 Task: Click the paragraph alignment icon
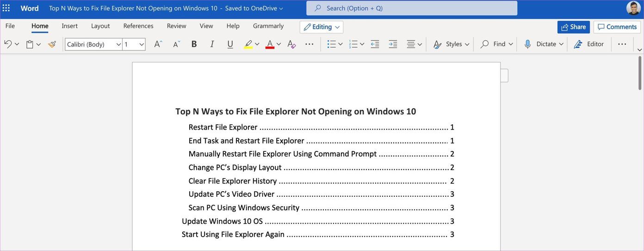(x=411, y=44)
